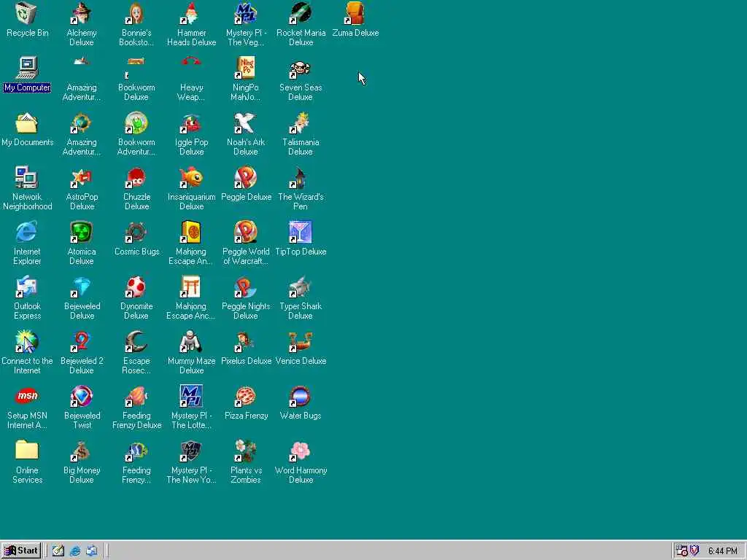
Task: Click the Cosmic Bugs icon
Action: (136, 233)
